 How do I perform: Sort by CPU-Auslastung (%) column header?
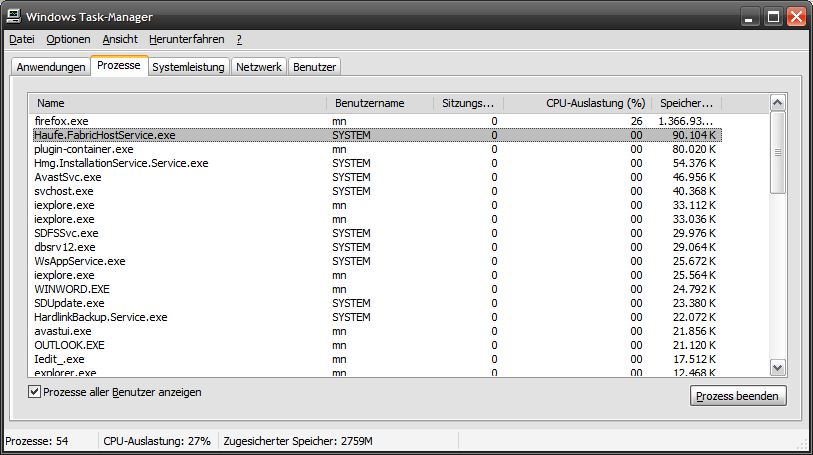[578, 103]
